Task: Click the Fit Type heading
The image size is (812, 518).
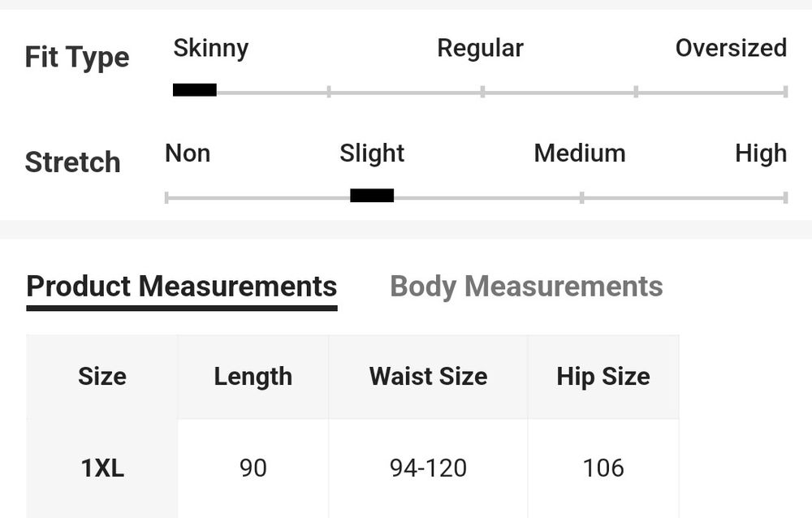Action: click(77, 58)
